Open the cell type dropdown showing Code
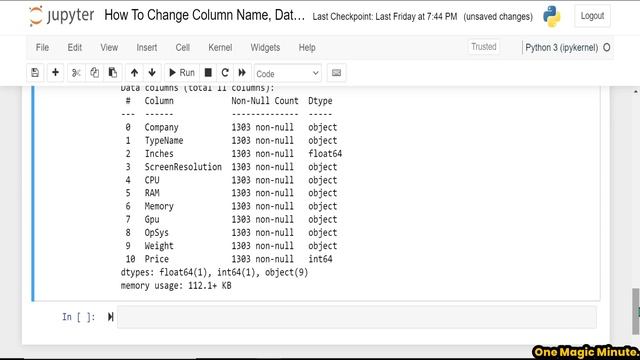This screenshot has width=640, height=360. 287,73
